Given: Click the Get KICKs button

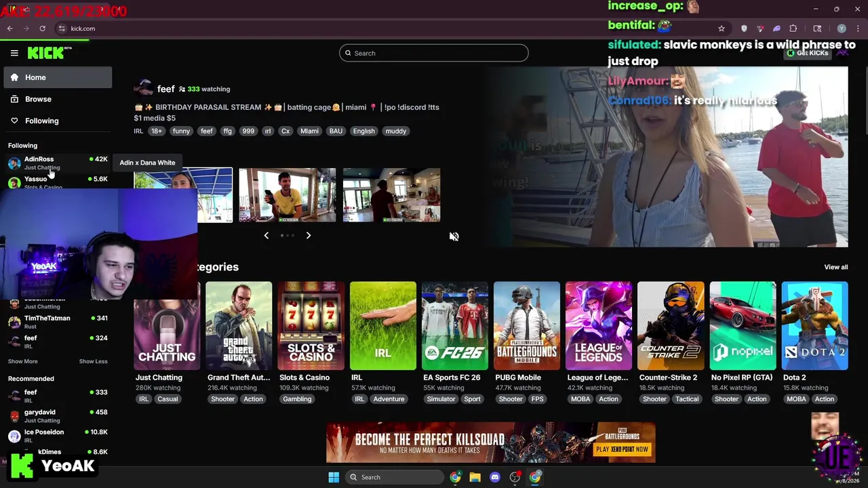Looking at the screenshot, I should (x=808, y=53).
